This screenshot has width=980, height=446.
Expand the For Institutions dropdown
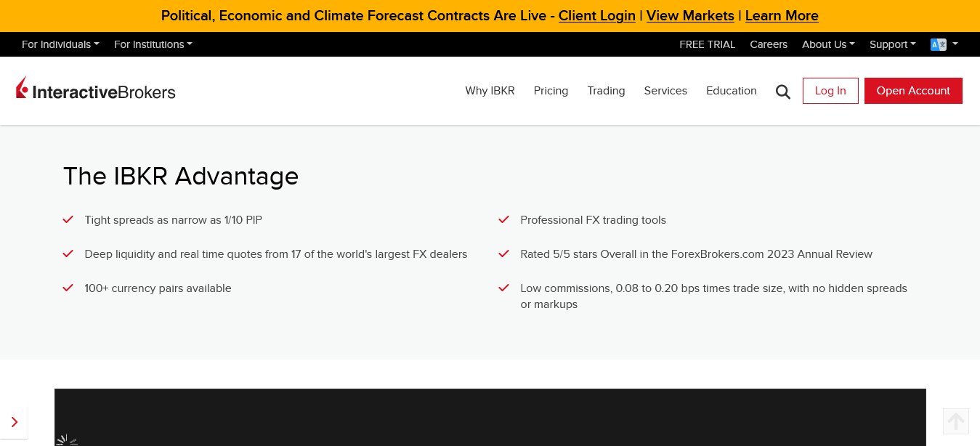tap(153, 44)
